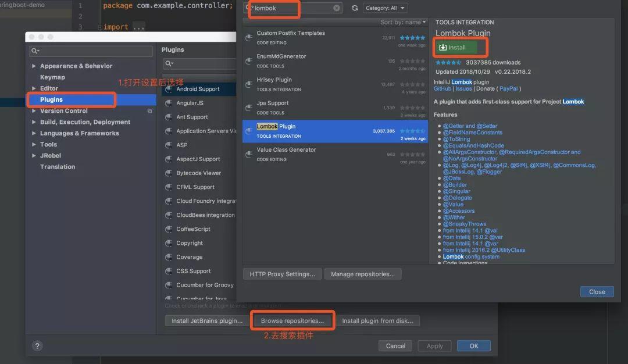This screenshot has height=364, width=628.
Task: Install the Lombok Plugin
Action: click(x=456, y=47)
